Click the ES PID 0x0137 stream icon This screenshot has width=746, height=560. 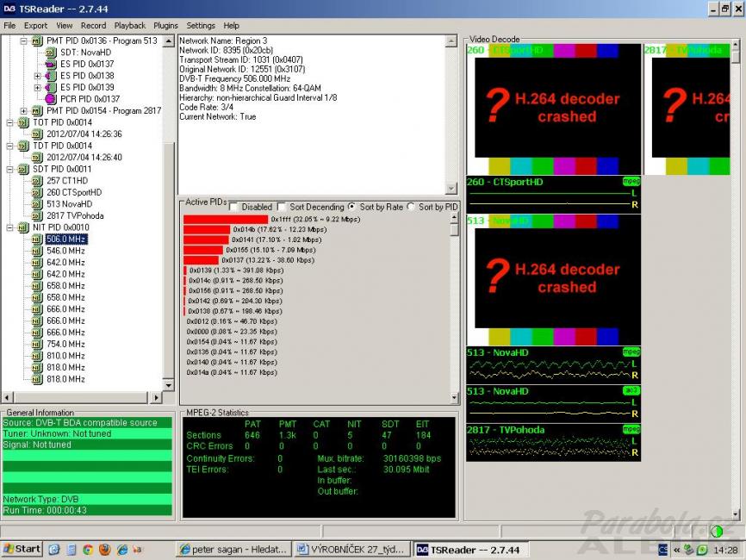[x=51, y=65]
